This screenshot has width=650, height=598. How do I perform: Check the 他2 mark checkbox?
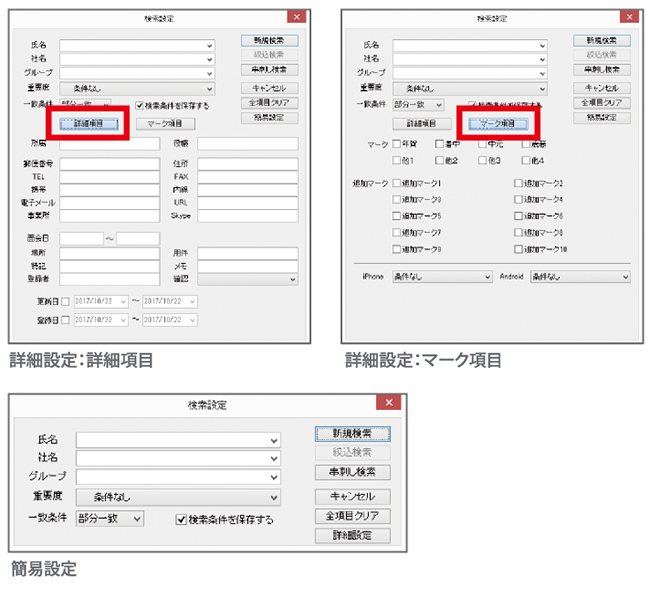[x=439, y=160]
